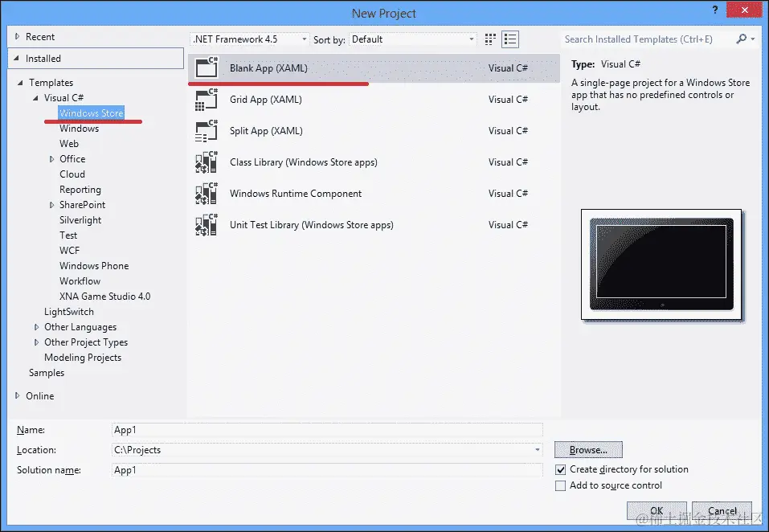Click the Unit Test Library template icon
This screenshot has width=769, height=532.
tap(207, 224)
